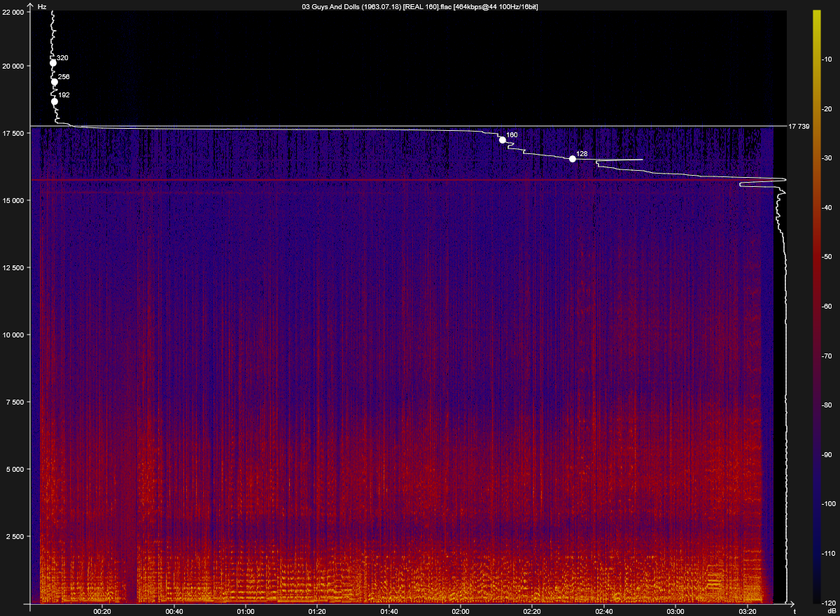This screenshot has width=840, height=616.
Task: Click the 10 000 frequency axis label
Action: pos(13,335)
